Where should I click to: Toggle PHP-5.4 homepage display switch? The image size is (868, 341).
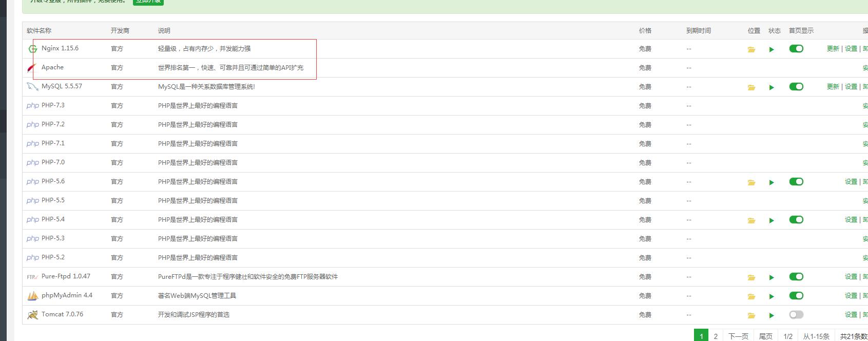pos(796,219)
